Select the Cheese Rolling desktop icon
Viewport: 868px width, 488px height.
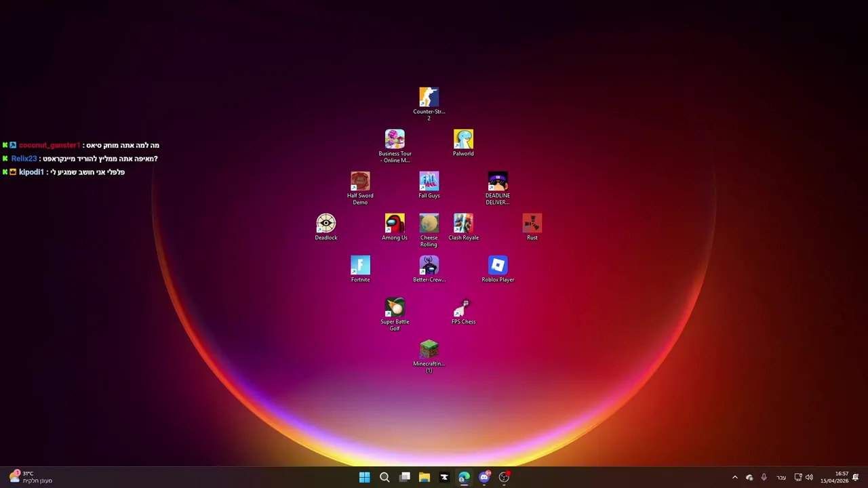click(x=429, y=230)
